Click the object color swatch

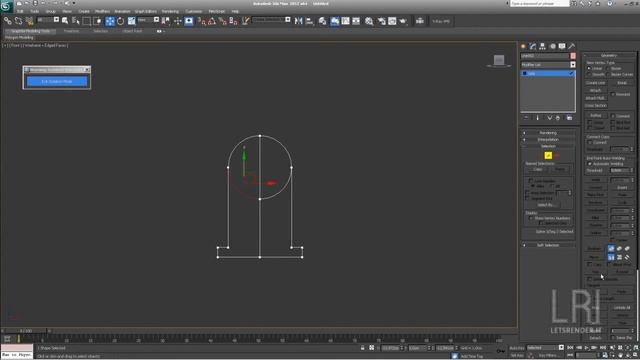point(573,56)
